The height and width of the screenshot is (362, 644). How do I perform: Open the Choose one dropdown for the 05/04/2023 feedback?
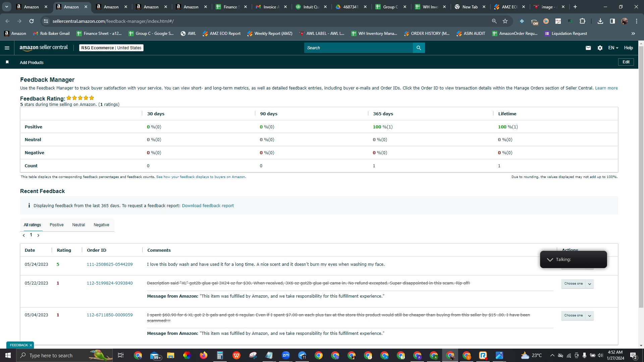point(577,315)
